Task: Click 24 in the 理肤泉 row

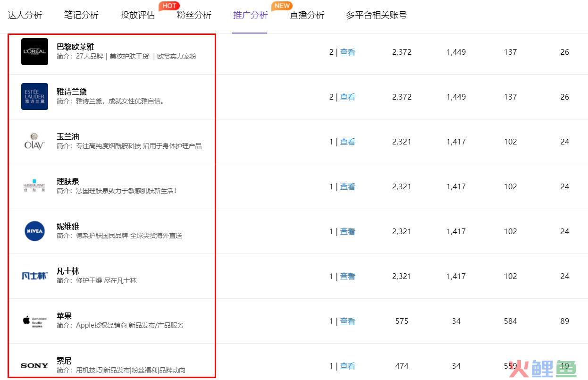Action: 565,186
